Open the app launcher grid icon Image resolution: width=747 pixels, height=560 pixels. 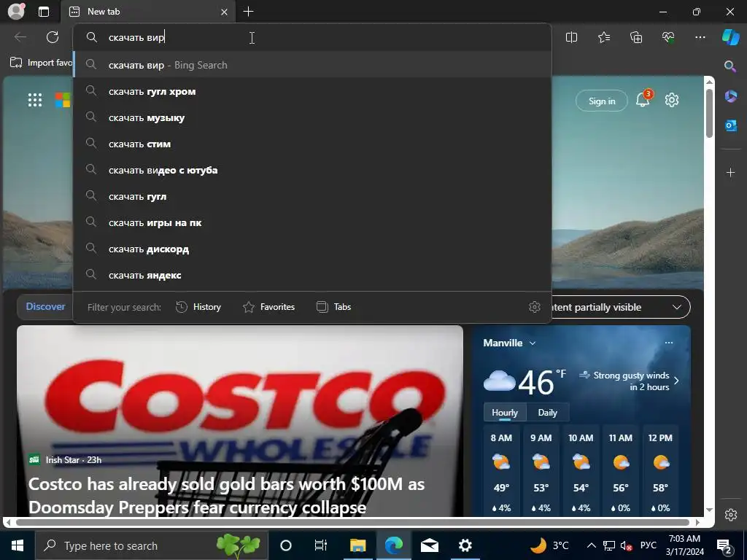[35, 100]
